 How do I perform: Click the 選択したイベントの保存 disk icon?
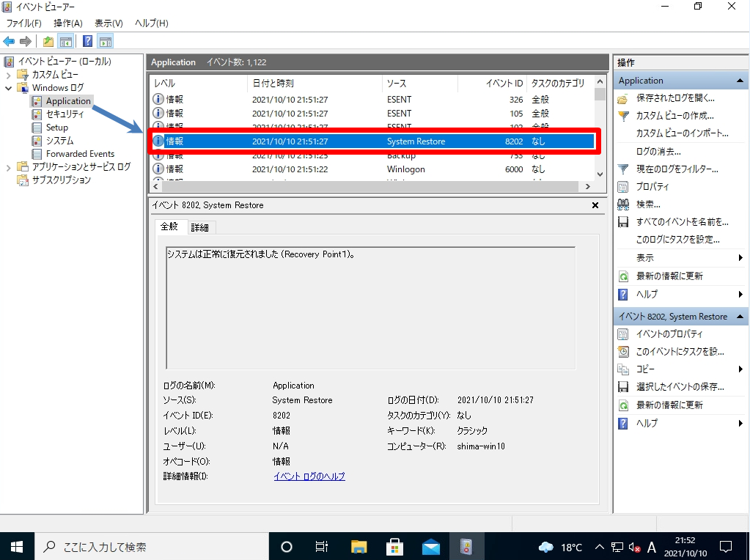coord(622,387)
